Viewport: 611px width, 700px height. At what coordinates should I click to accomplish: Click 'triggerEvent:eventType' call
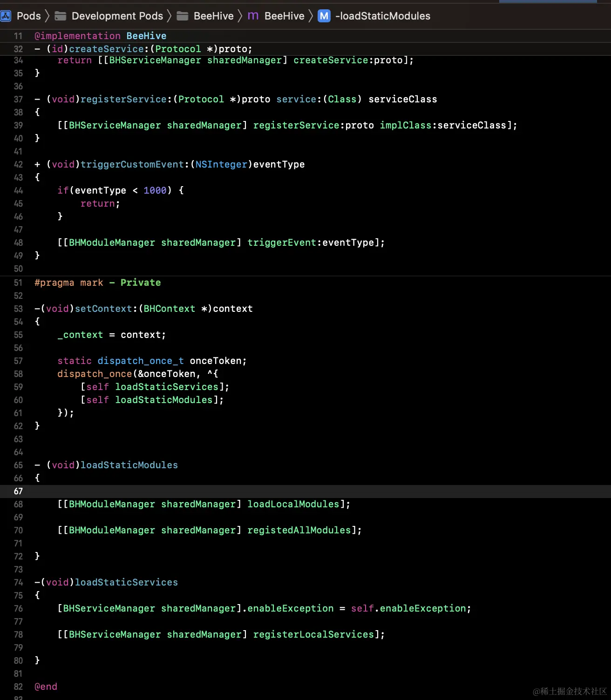pyautogui.click(x=313, y=242)
